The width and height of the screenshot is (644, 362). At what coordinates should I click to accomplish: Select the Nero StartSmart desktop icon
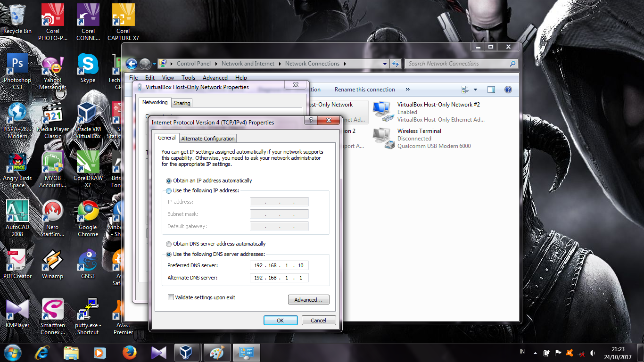point(53,218)
